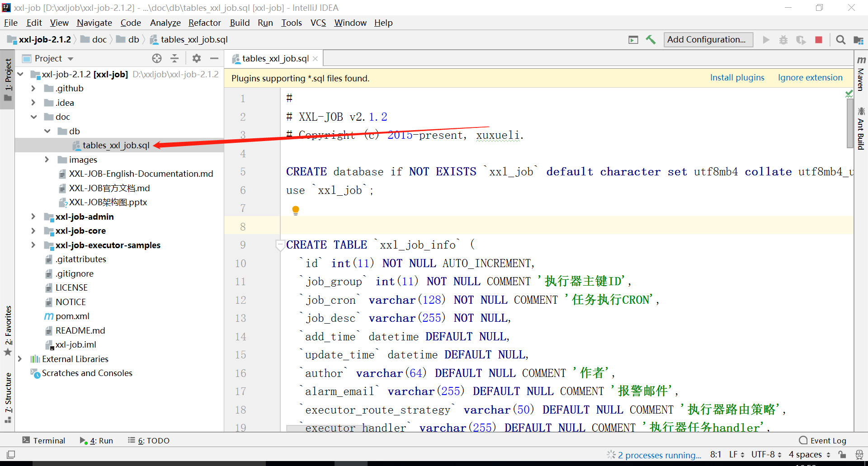Image resolution: width=868 pixels, height=466 pixels.
Task: Toggle the 1: Project side tab
Action: (8, 80)
